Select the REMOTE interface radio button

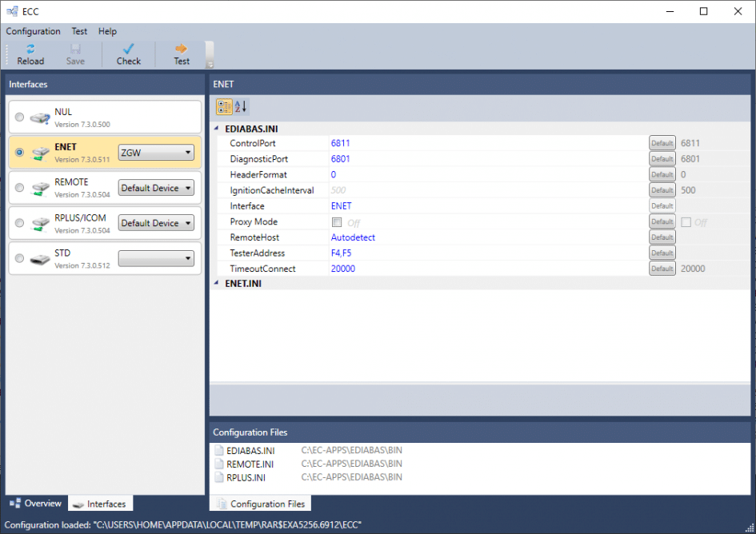19,188
